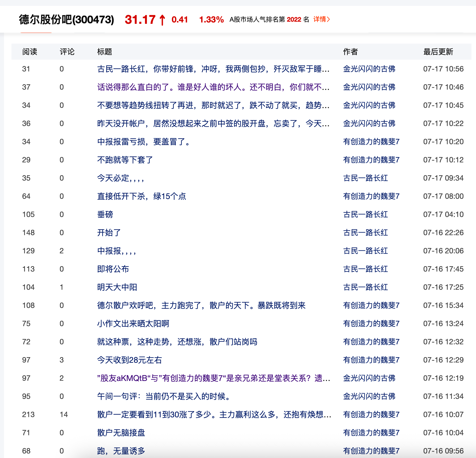Open post 就这种票，这种走势，还想涨
476x458 pixels.
(177, 342)
